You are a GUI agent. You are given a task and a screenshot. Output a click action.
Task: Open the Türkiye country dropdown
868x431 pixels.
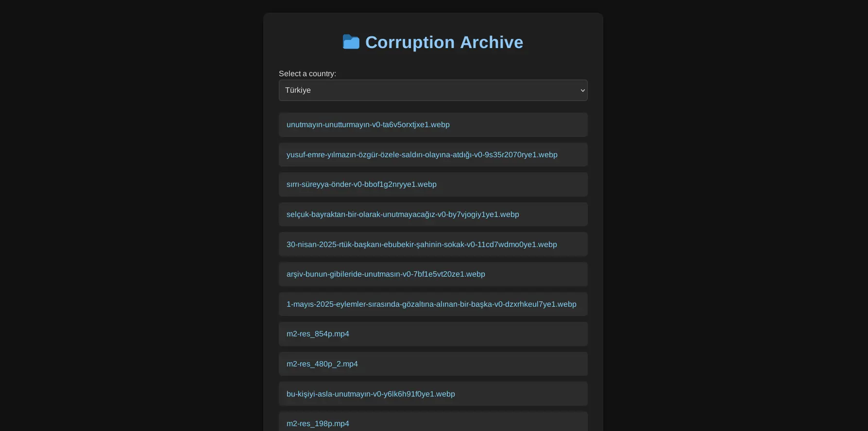tap(433, 90)
